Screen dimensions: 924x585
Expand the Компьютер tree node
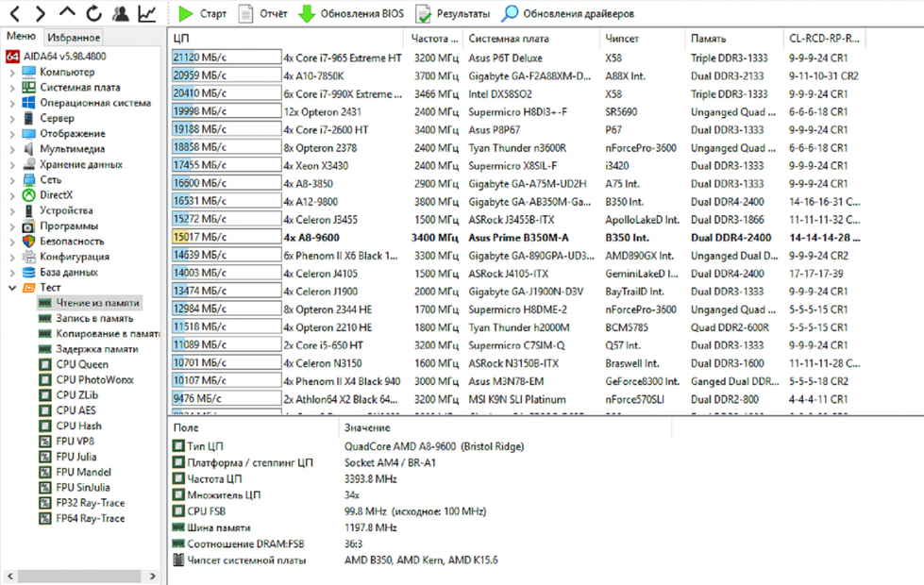[11, 73]
